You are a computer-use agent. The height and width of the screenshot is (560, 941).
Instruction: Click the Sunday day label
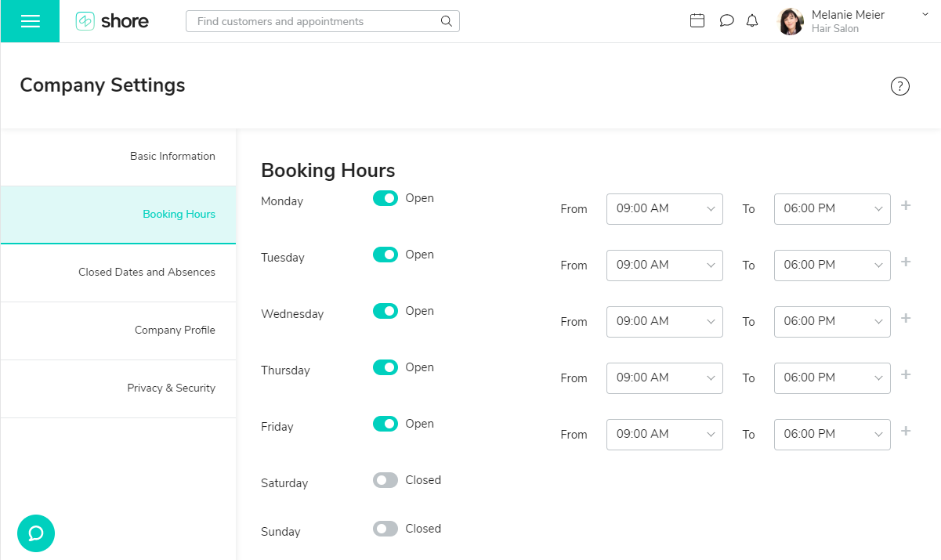tap(280, 532)
